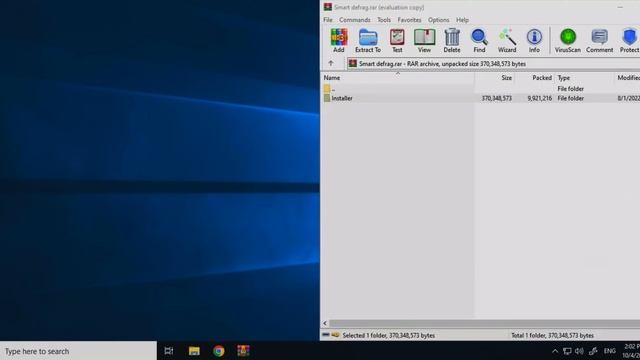The width and height of the screenshot is (640, 360).
Task: Click 'Total 1 folder' status text
Action: click(x=552, y=336)
